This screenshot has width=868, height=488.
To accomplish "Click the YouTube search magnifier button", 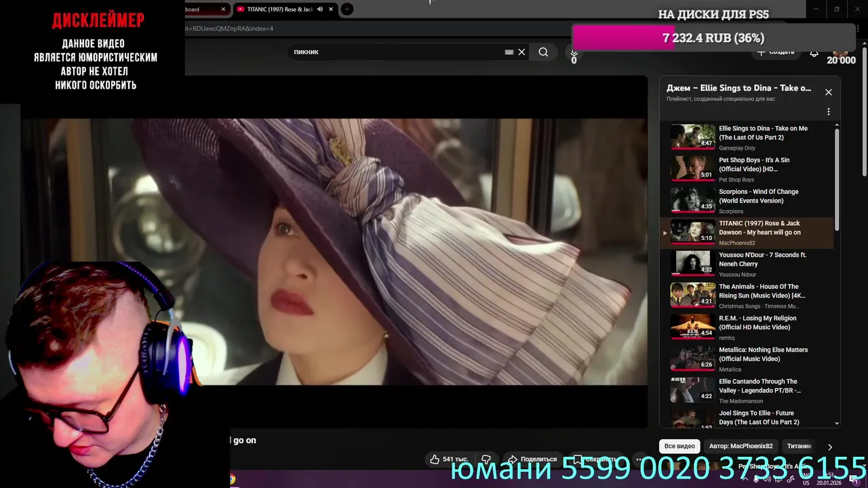I will pyautogui.click(x=543, y=52).
